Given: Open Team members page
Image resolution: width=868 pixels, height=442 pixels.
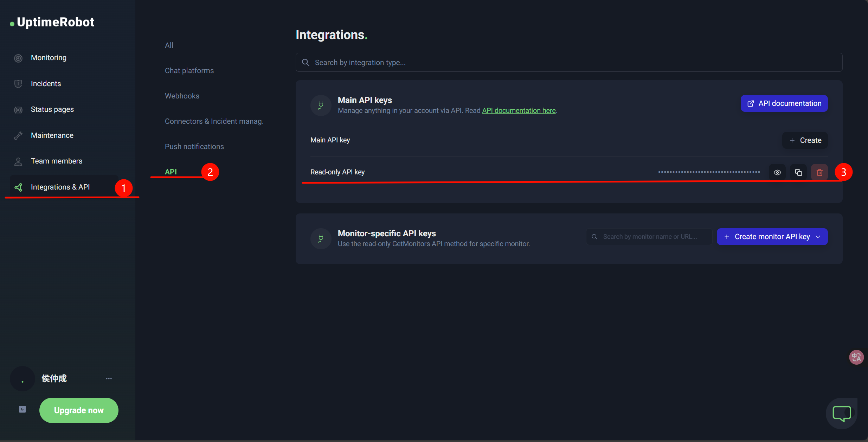Looking at the screenshot, I should click(x=56, y=161).
